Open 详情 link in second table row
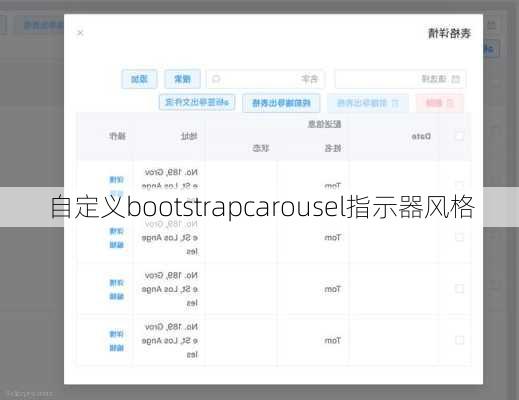Screen dimensions: 519x400 click(117, 231)
